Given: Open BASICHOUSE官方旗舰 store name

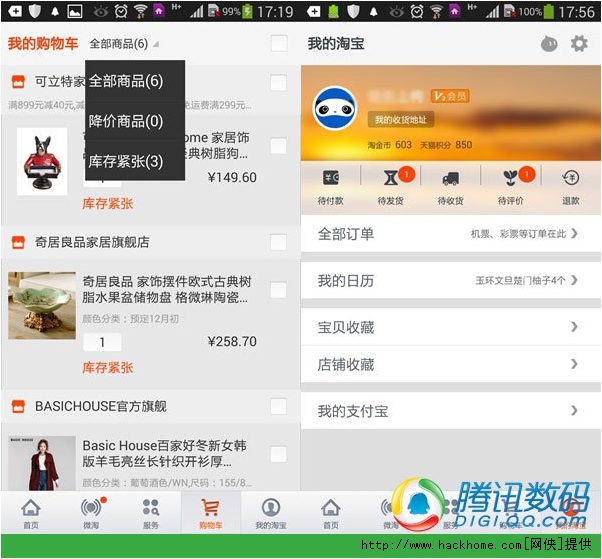Looking at the screenshot, I should pyautogui.click(x=101, y=406).
